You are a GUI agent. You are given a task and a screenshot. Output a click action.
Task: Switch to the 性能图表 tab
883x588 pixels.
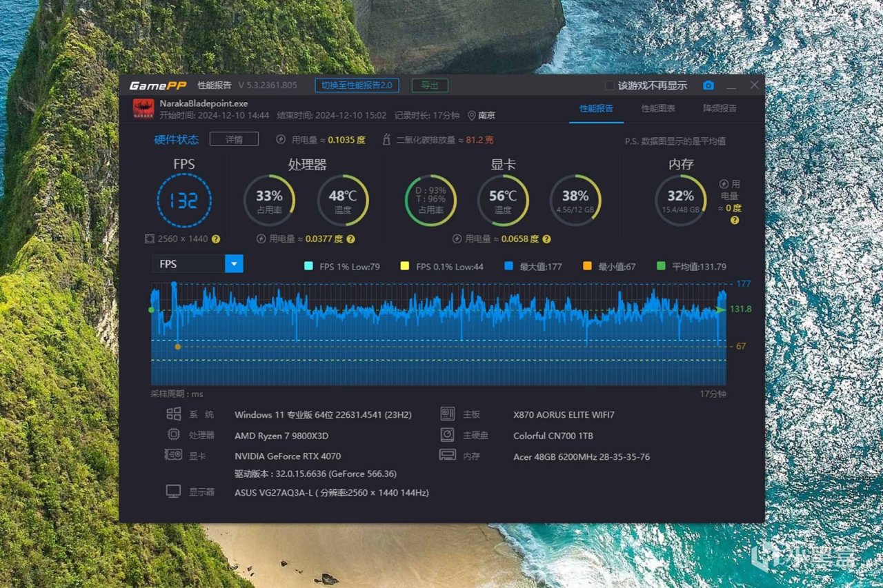[x=658, y=109]
